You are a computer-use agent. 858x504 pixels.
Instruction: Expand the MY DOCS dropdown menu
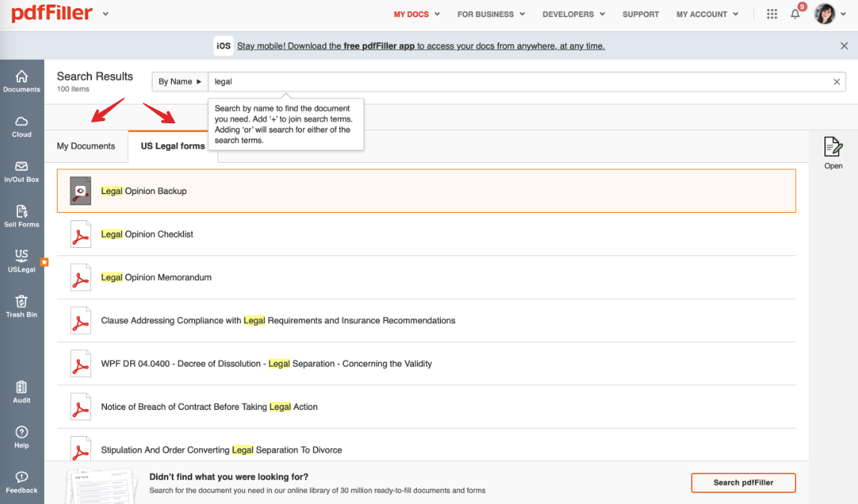point(416,14)
